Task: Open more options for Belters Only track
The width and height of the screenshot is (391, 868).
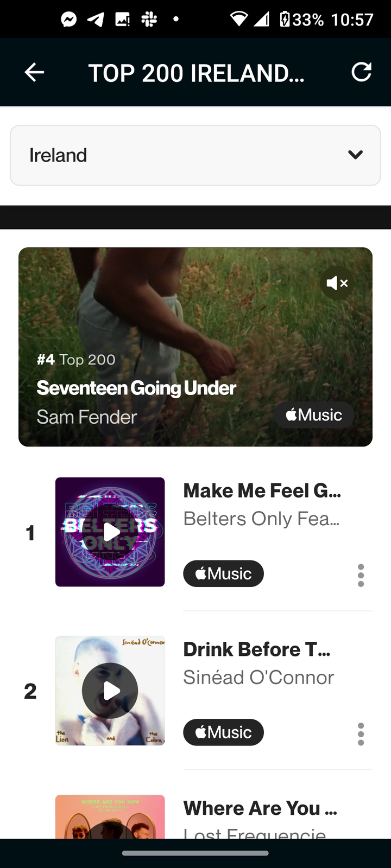Action: [x=361, y=575]
